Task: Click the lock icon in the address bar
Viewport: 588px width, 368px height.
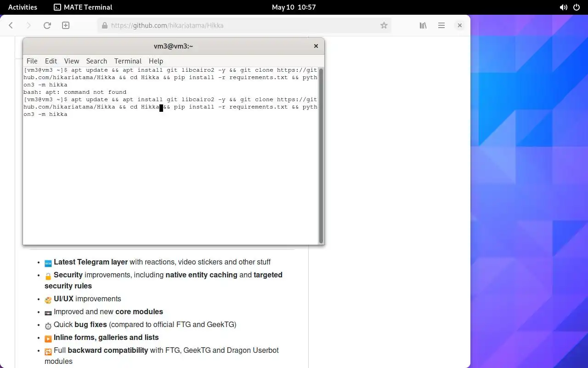Action: 104,26
